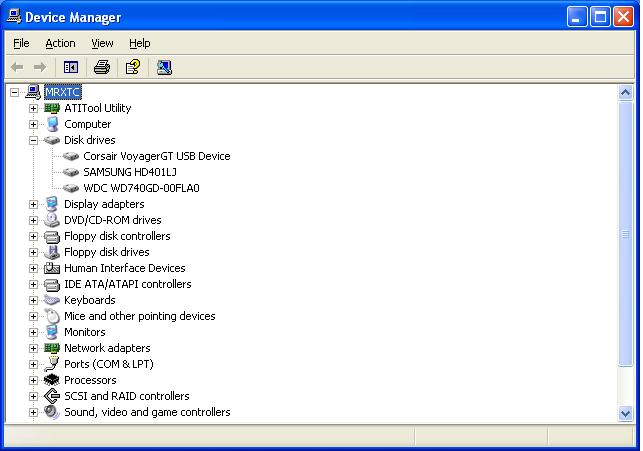Select the SCSI and RAID controllers label

tap(127, 396)
